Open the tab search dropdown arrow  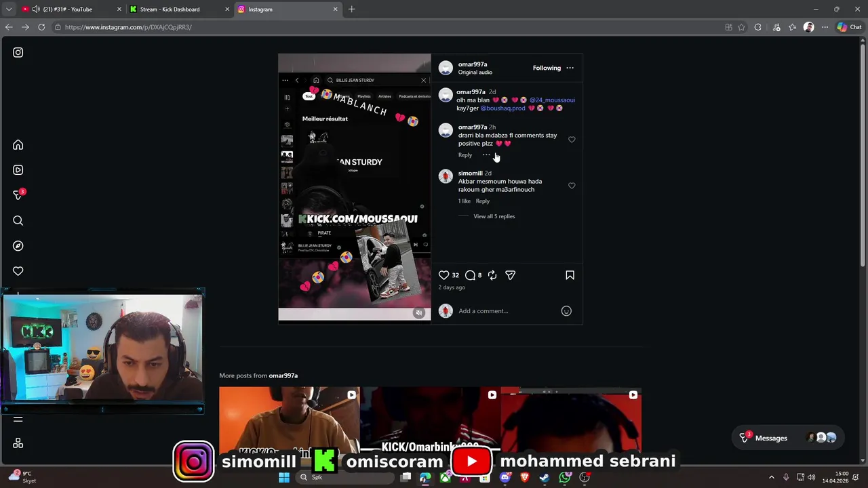(8, 9)
